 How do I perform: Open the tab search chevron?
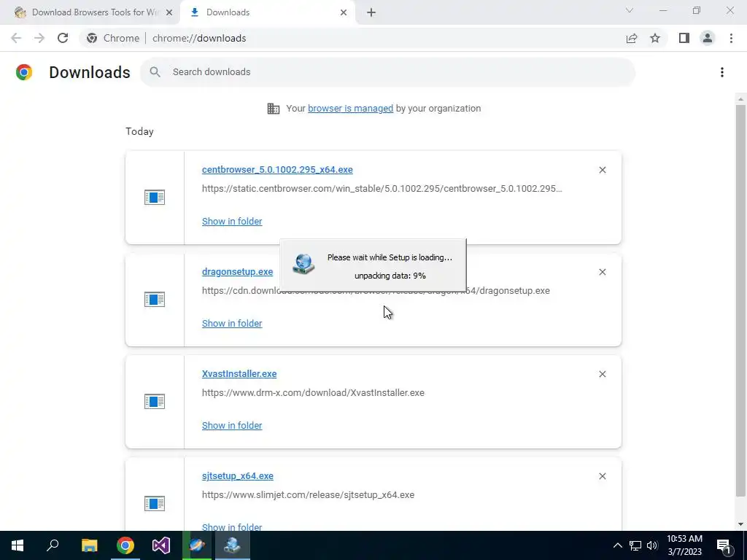[x=630, y=10]
